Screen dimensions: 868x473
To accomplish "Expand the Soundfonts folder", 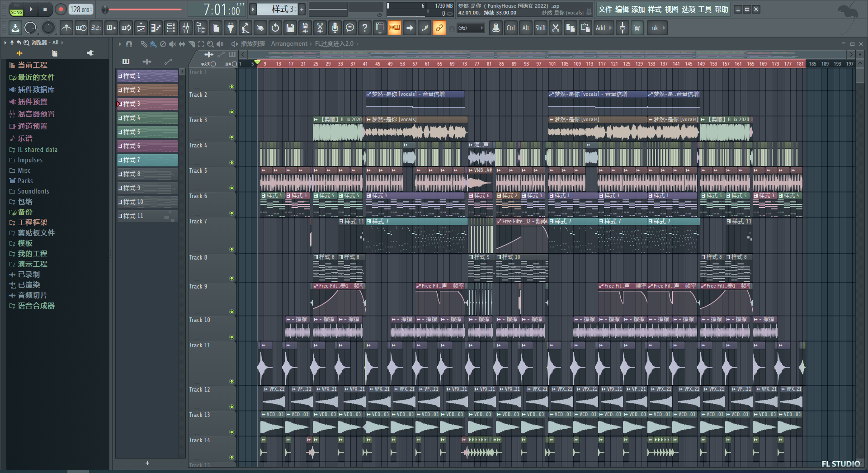I will point(29,191).
